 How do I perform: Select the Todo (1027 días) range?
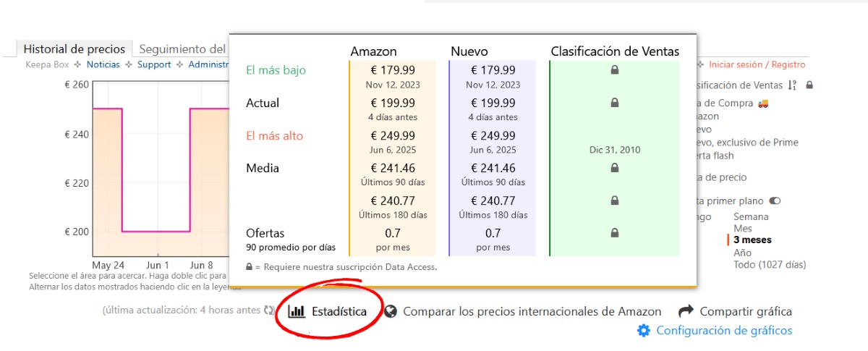(770, 265)
